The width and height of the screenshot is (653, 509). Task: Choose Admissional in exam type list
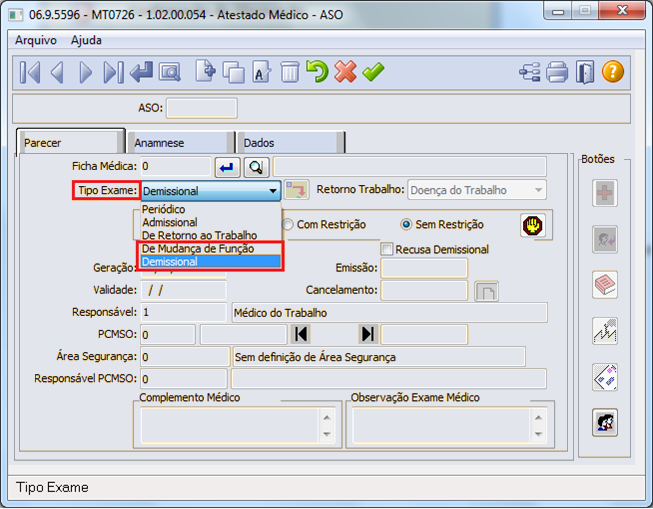[x=211, y=222]
